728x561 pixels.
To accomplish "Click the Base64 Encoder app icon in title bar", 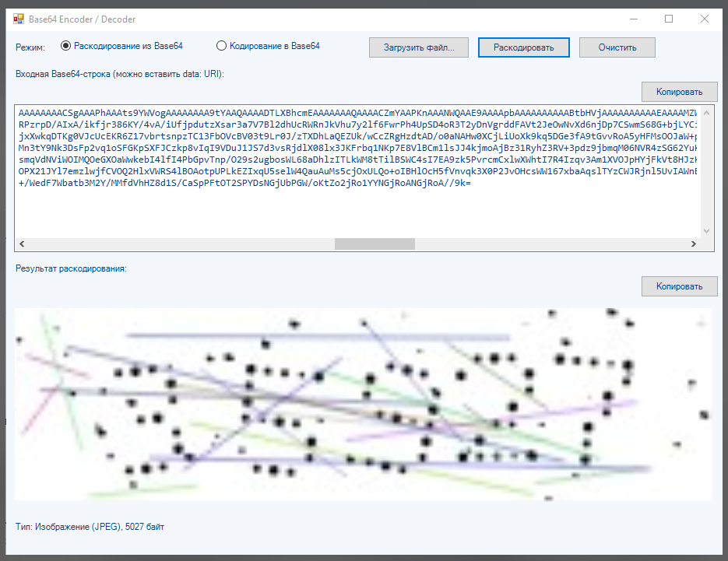I will coord(19,19).
